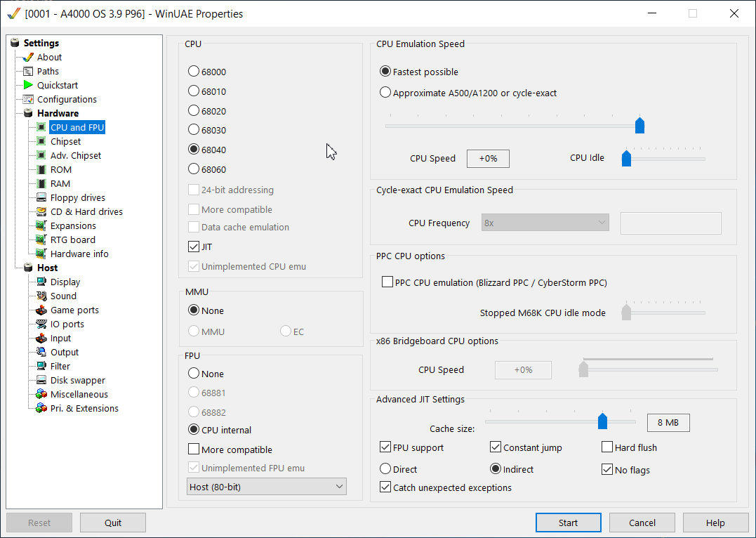Viewport: 756px width, 538px height.
Task: Click the 8 MB cache size field
Action: tap(668, 422)
